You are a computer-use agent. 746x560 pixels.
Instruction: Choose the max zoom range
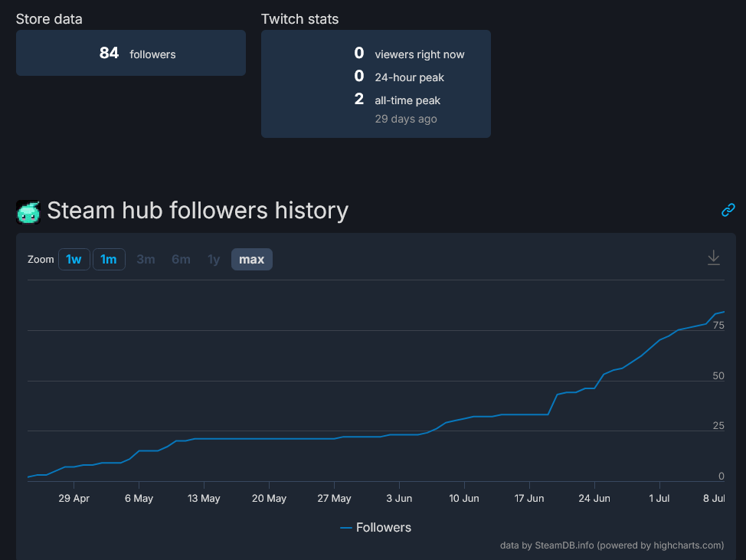(252, 259)
